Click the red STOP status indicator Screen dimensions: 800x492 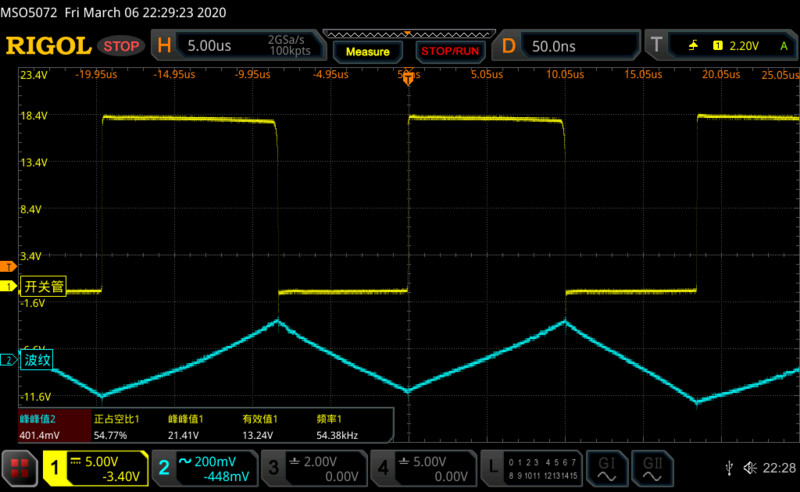point(122,46)
